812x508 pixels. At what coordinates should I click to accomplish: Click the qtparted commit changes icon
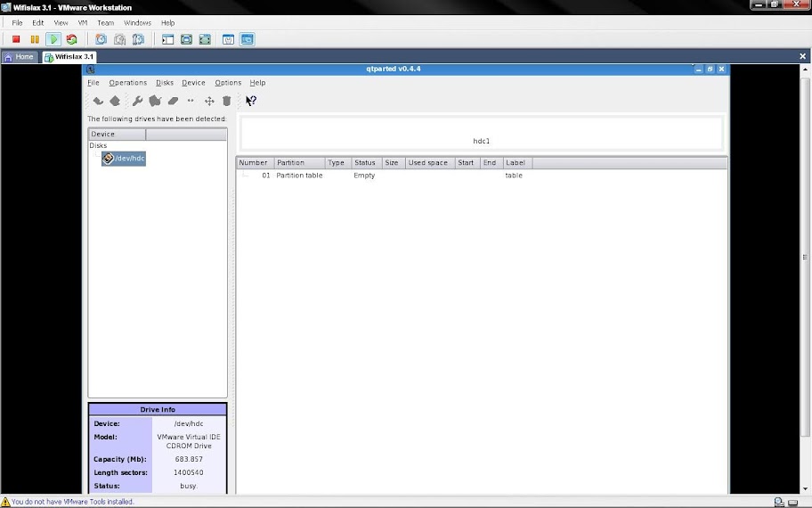click(115, 101)
